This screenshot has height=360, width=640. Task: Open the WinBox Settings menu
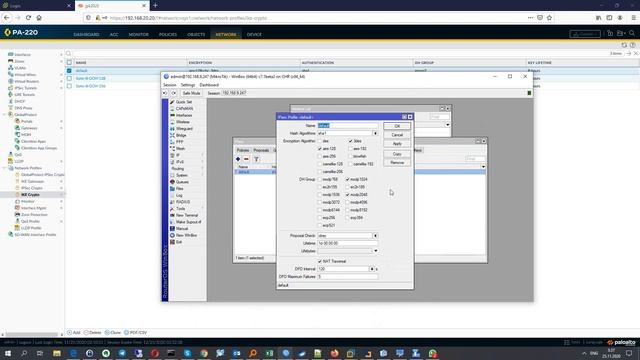[x=188, y=85]
